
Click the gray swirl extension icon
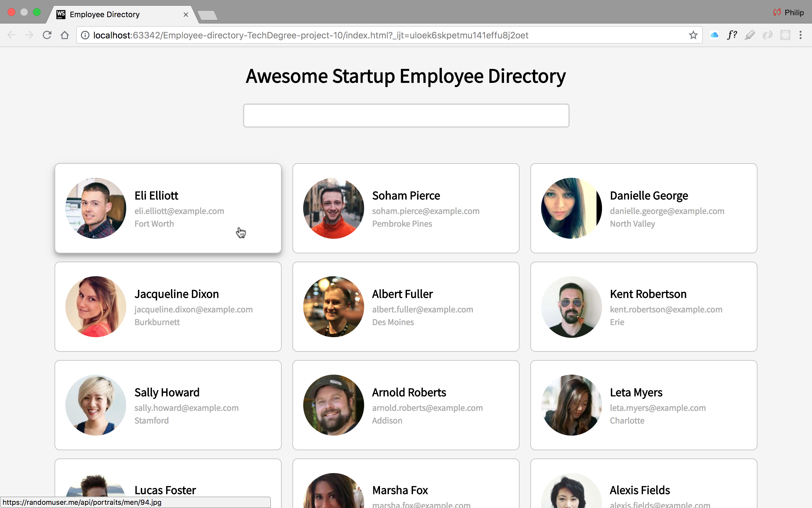[767, 35]
